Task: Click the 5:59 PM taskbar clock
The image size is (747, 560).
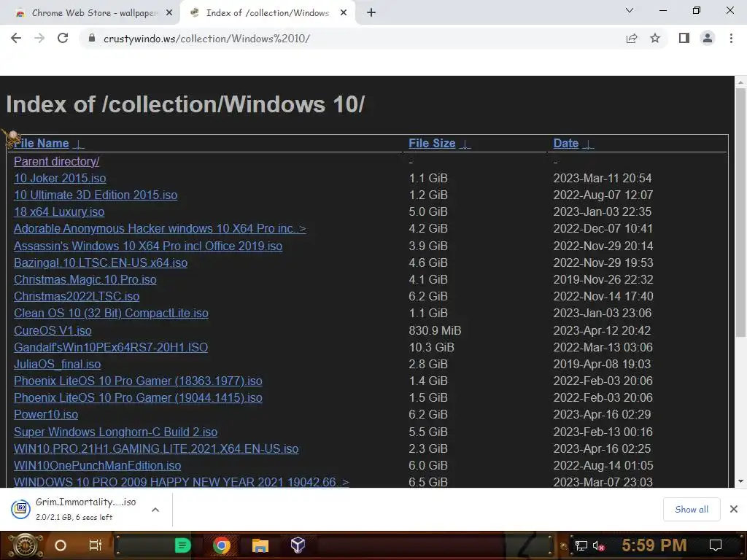Action: click(654, 545)
